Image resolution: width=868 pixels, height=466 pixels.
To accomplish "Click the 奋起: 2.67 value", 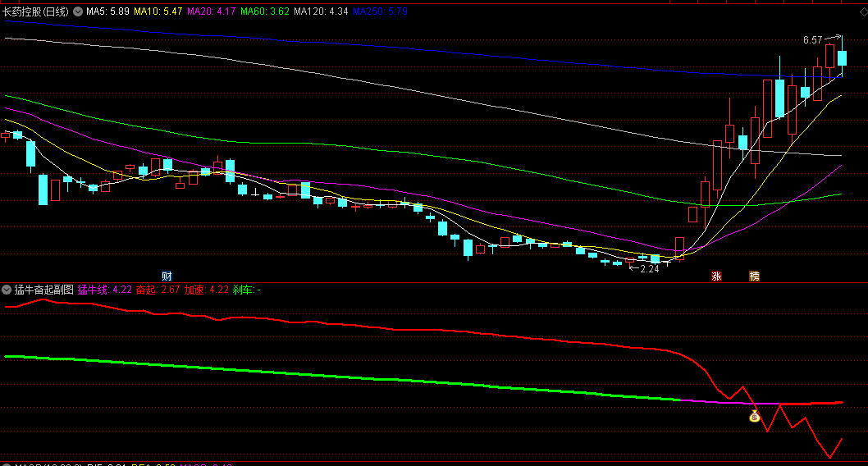I will [158, 290].
